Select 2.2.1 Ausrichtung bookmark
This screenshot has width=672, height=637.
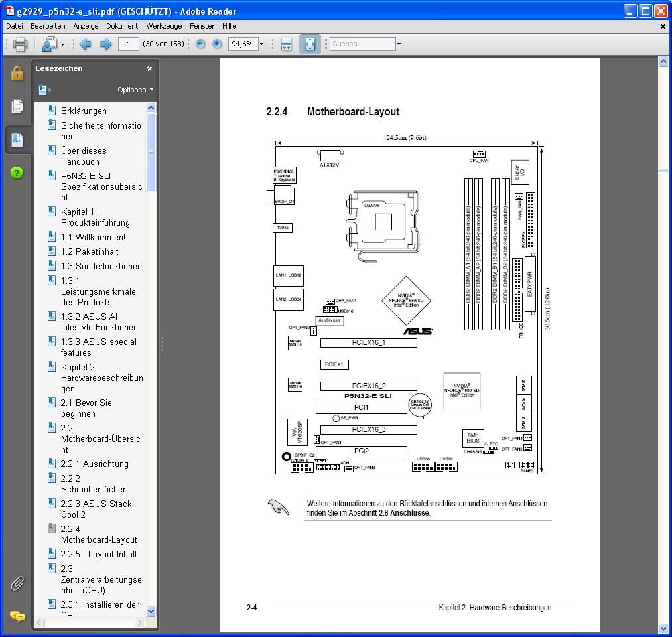[94, 464]
